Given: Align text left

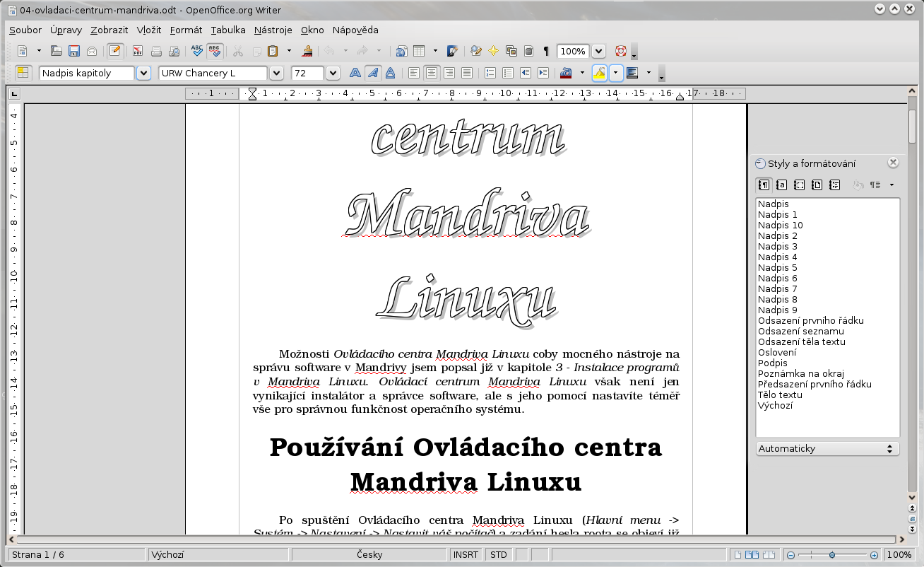Looking at the screenshot, I should coord(414,73).
